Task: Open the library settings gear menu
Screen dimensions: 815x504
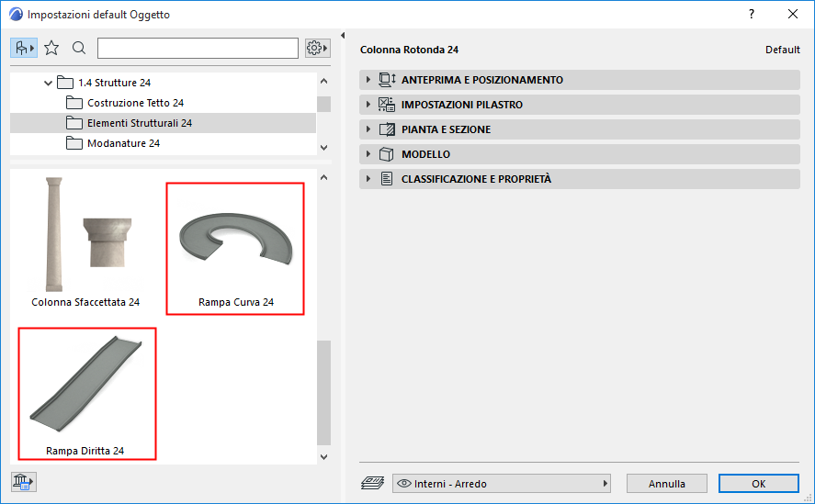Action: tap(317, 48)
